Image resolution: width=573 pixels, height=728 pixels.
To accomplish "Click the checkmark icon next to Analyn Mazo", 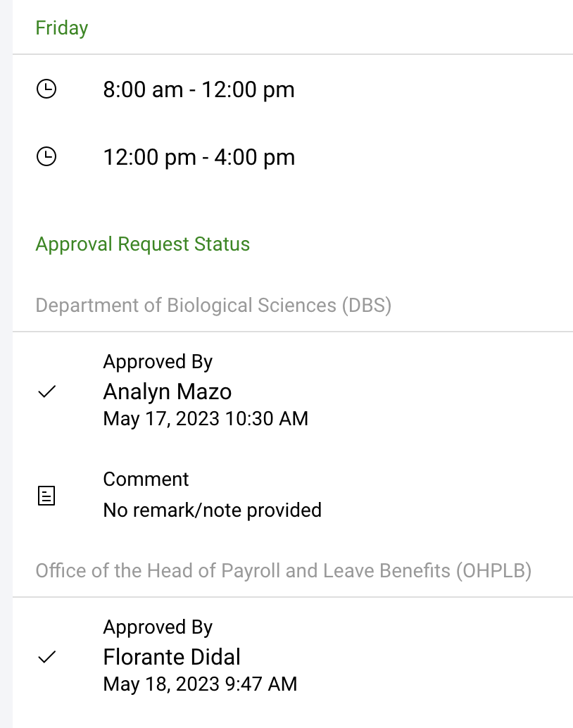I will (46, 391).
